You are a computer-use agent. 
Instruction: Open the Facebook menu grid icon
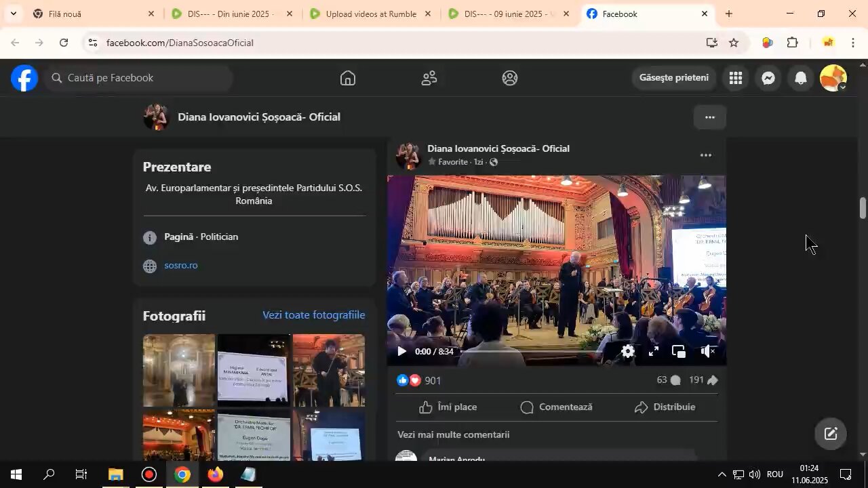pos(736,78)
